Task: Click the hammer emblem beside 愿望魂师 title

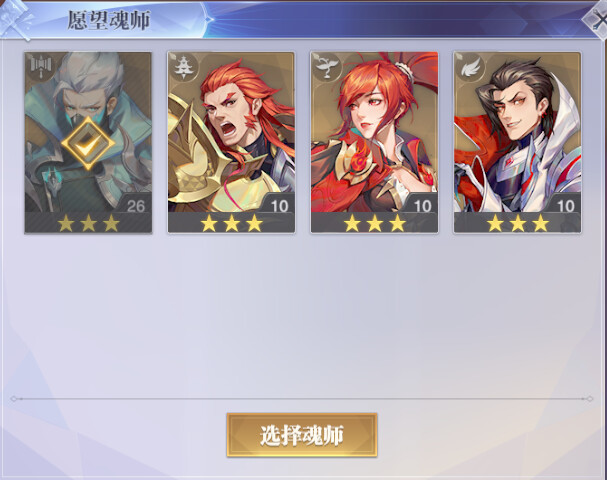Action: [x=17, y=20]
